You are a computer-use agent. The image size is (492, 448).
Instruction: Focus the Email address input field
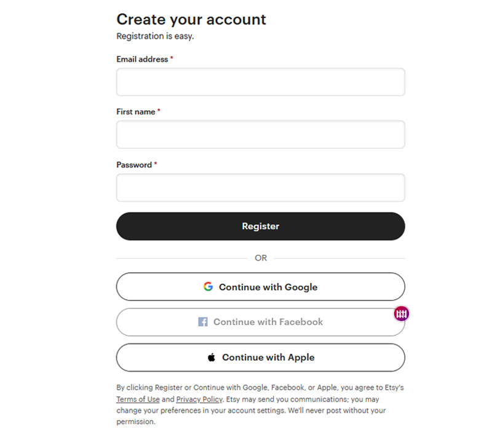pos(260,82)
